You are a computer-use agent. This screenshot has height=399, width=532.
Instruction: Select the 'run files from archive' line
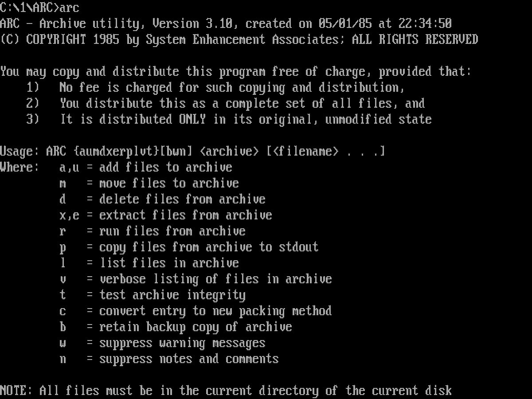[153, 231]
